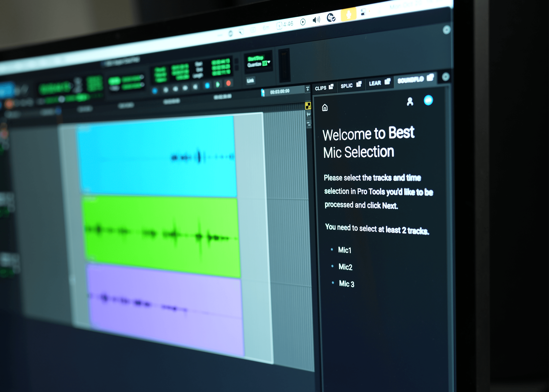This screenshot has width=549, height=392.
Task: Open the Quantize dropdown arrow
Action: point(269,62)
